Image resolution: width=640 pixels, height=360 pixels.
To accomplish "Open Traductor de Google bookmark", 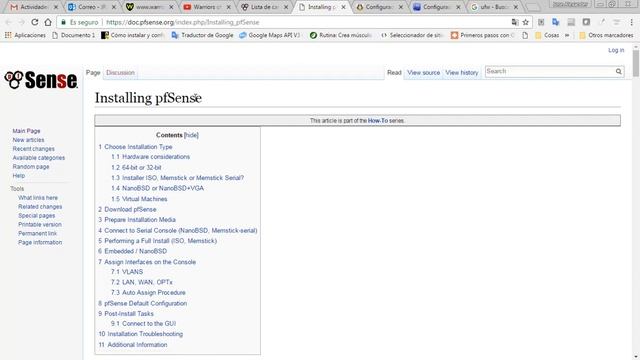I will (202, 35).
